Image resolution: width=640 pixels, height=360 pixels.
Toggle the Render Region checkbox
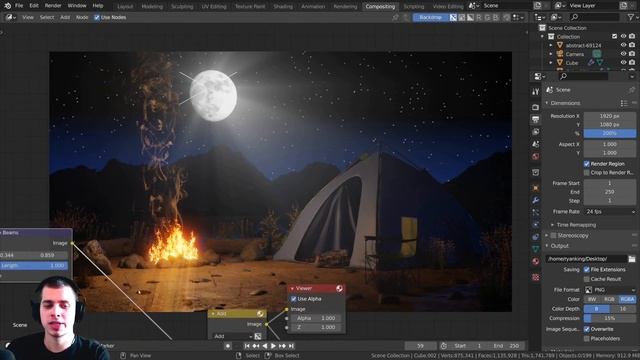pos(587,164)
